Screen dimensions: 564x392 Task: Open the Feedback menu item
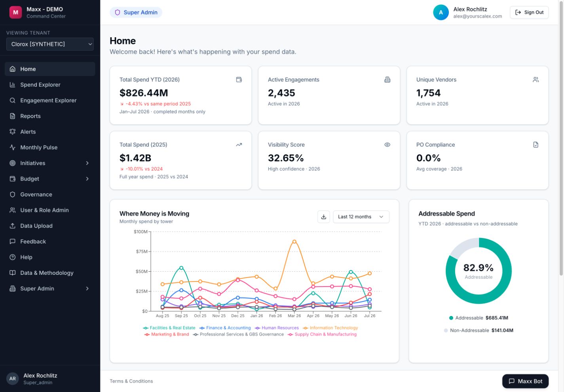click(x=50, y=242)
